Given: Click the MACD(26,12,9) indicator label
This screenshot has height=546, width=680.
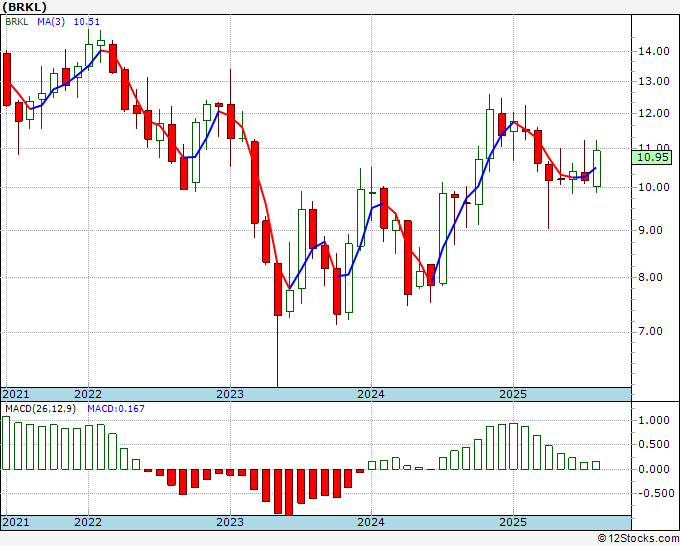Looking at the screenshot, I should point(41,409).
